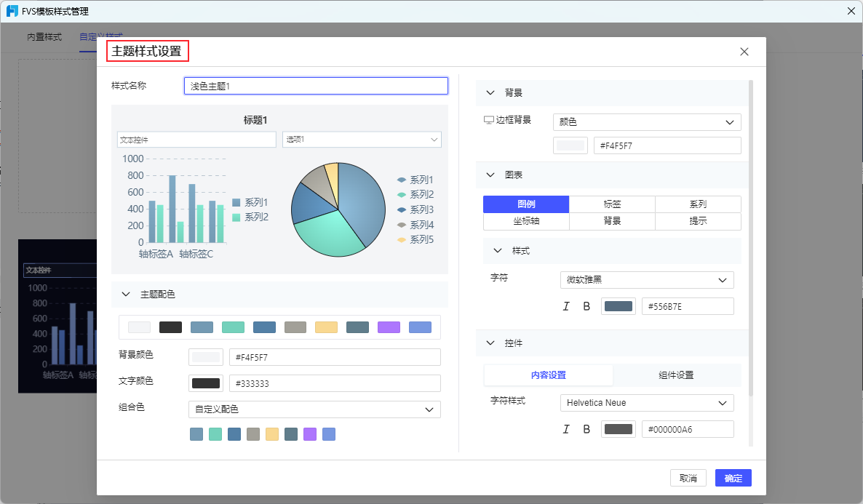Open the 字符 font dropdown showing 微软雅黑
The image size is (863, 504).
pyautogui.click(x=646, y=279)
